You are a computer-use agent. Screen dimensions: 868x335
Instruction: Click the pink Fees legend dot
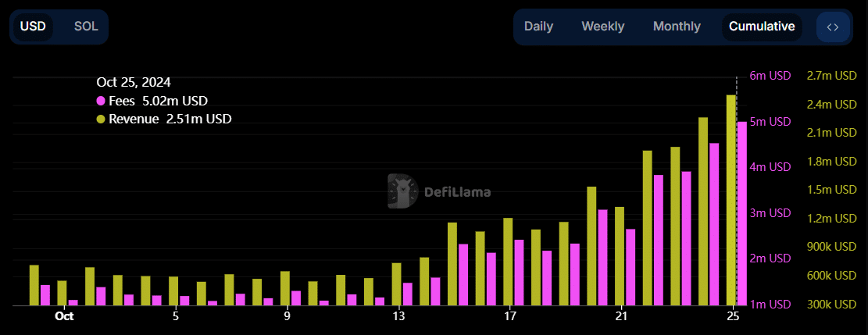[x=101, y=101]
